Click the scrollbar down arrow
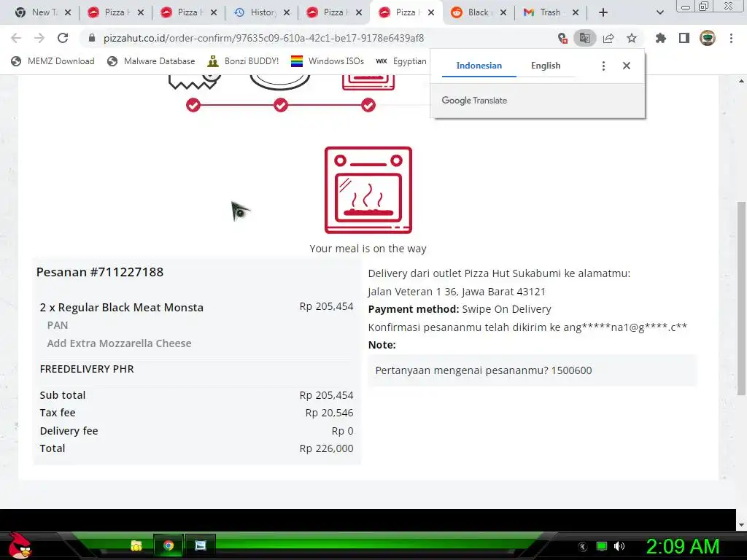The height and width of the screenshot is (560, 747). [741, 525]
